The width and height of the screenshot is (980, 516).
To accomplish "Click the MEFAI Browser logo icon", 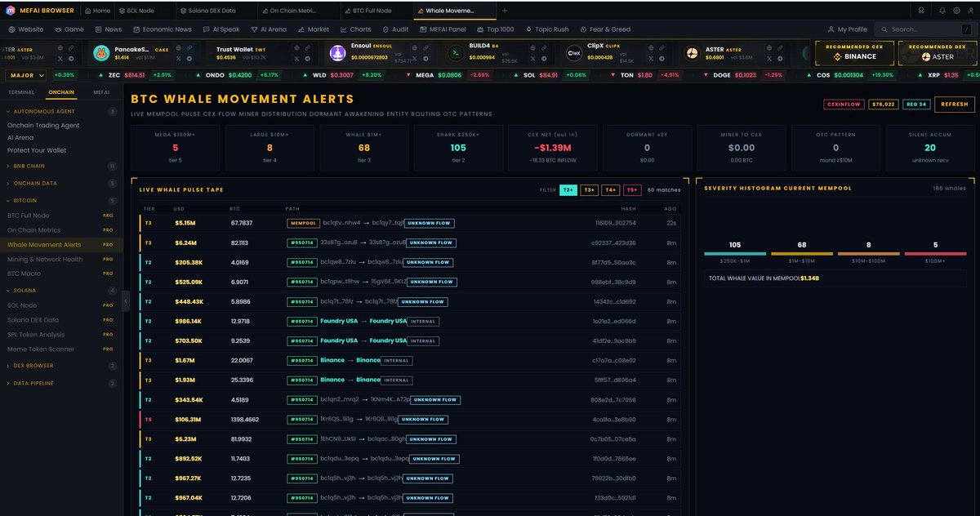I will pos(10,11).
